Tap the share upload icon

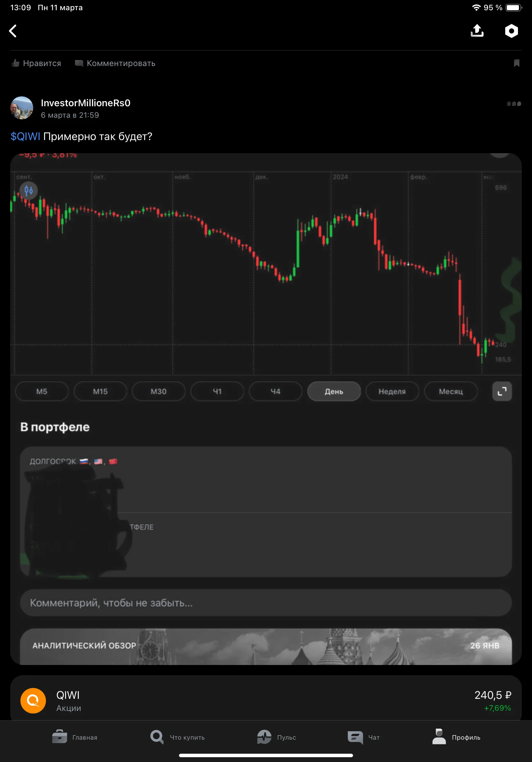click(477, 31)
